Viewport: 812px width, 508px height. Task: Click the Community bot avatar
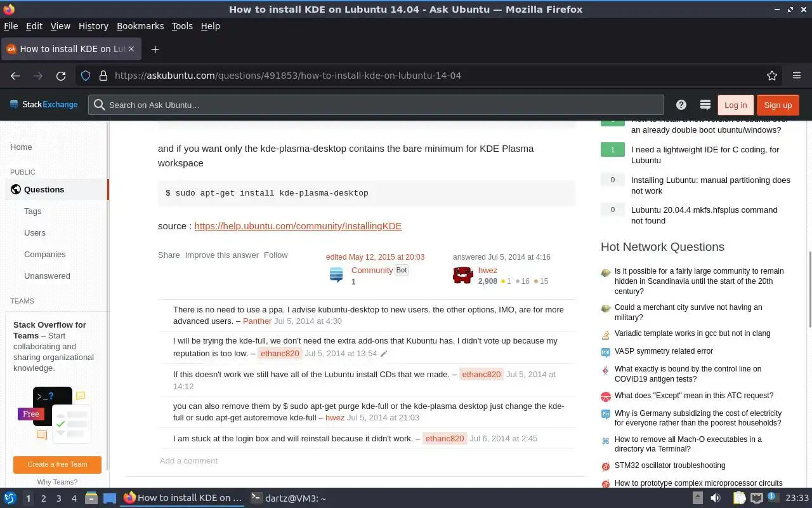[336, 275]
